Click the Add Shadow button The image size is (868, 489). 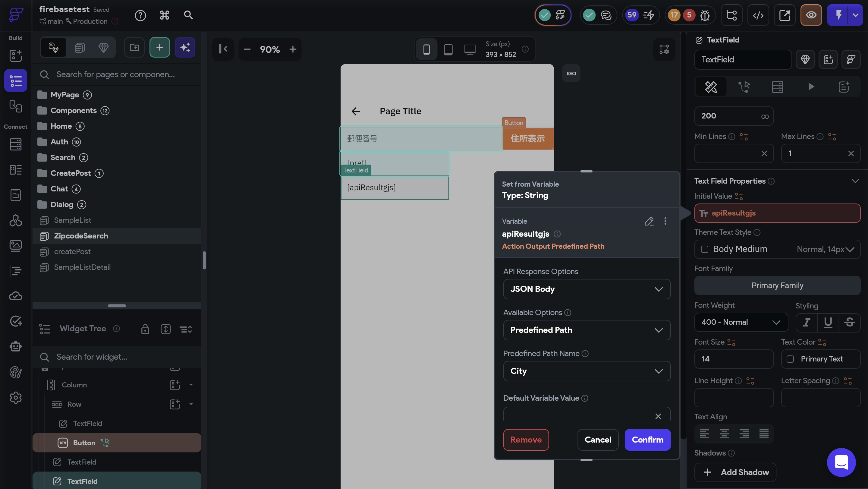click(x=735, y=472)
